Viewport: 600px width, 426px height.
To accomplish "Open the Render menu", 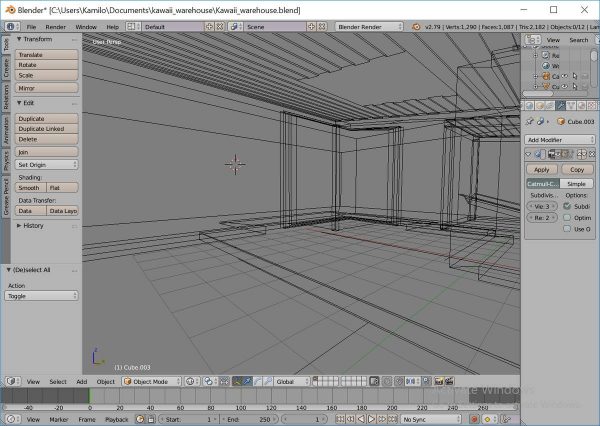I will click(x=56, y=26).
